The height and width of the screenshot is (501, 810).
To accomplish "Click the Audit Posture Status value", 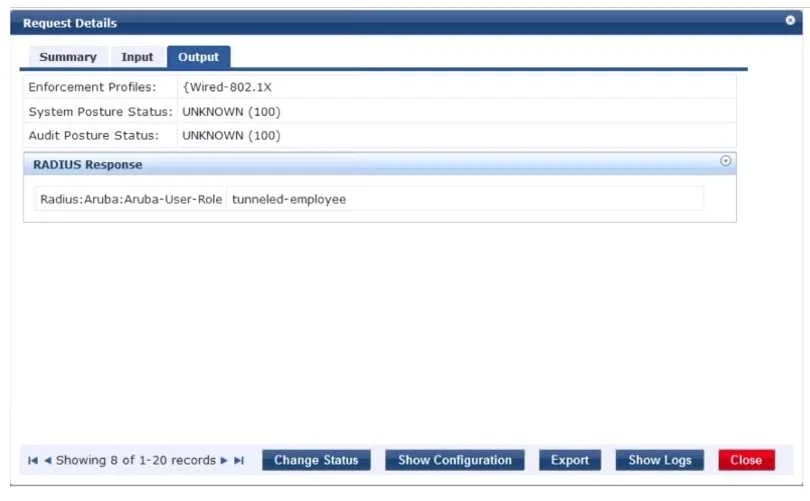I will coord(231,135).
